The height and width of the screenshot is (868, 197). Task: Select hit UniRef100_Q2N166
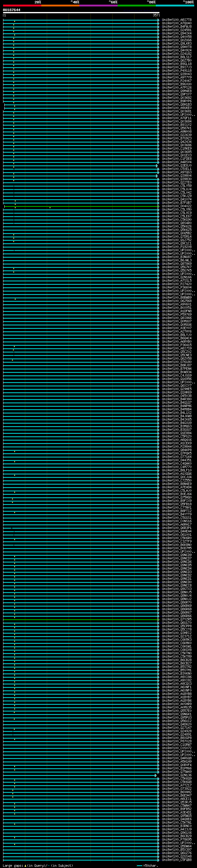(176, 277)
